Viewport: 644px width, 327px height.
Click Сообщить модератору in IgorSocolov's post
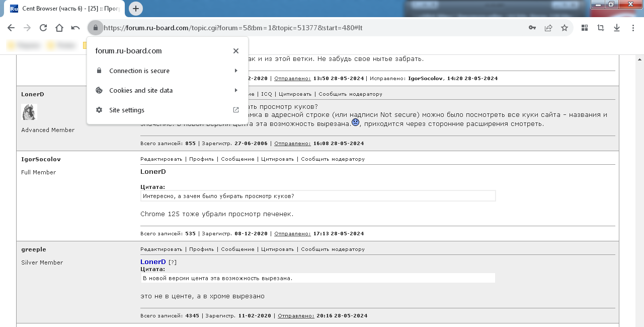(x=333, y=159)
